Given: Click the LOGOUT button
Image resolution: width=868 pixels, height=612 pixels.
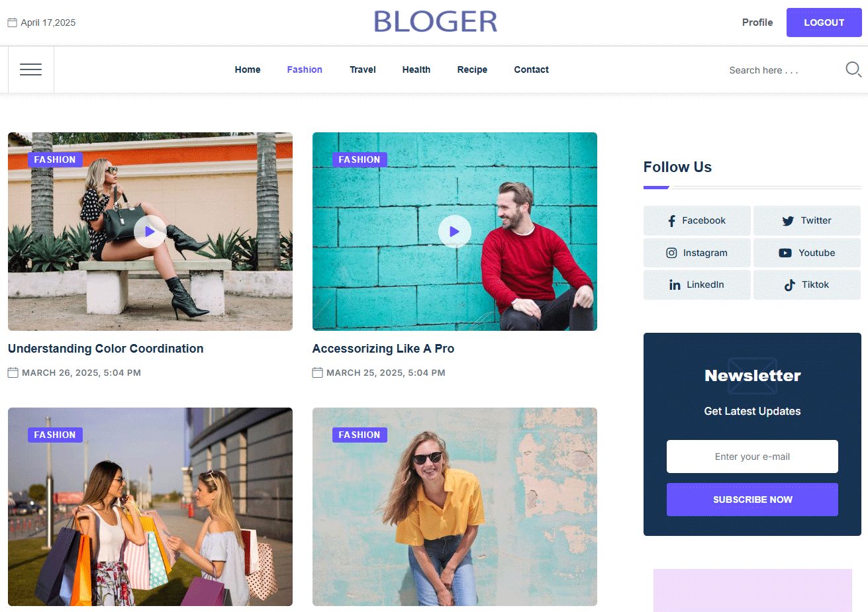Looking at the screenshot, I should click(x=824, y=22).
